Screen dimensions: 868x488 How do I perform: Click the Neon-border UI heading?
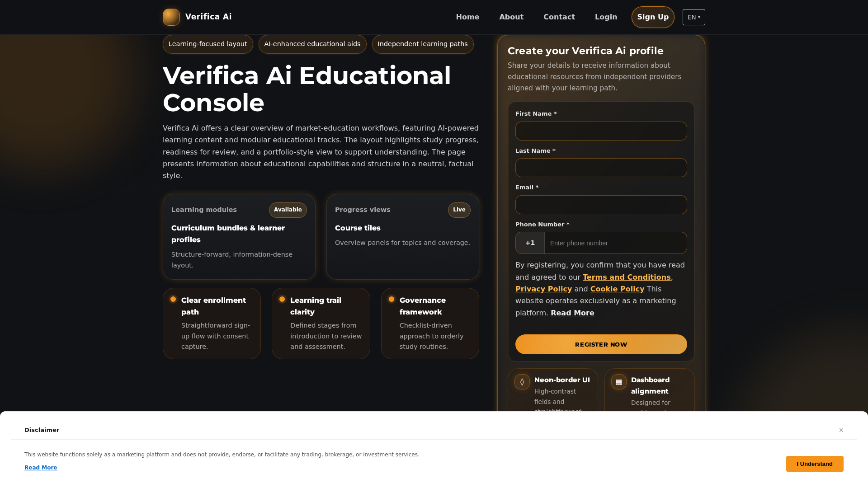tap(562, 380)
